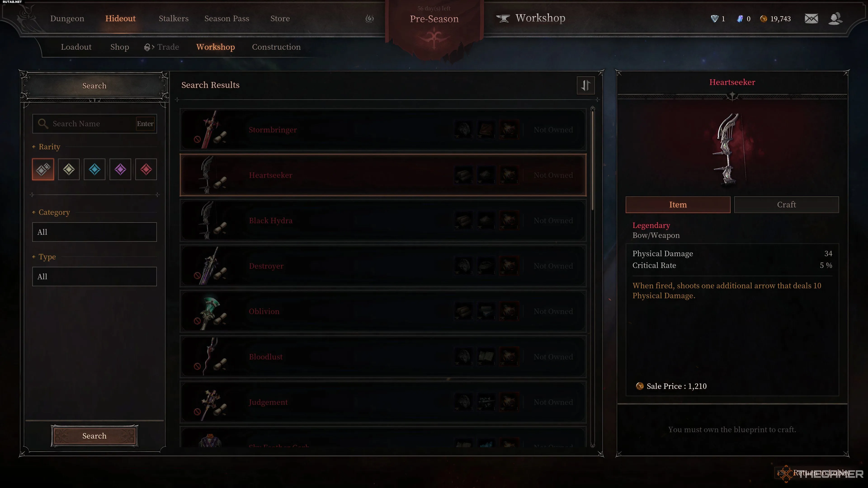Viewport: 868px width, 488px height.
Task: Go to the Season Pass menu
Action: [x=227, y=19]
